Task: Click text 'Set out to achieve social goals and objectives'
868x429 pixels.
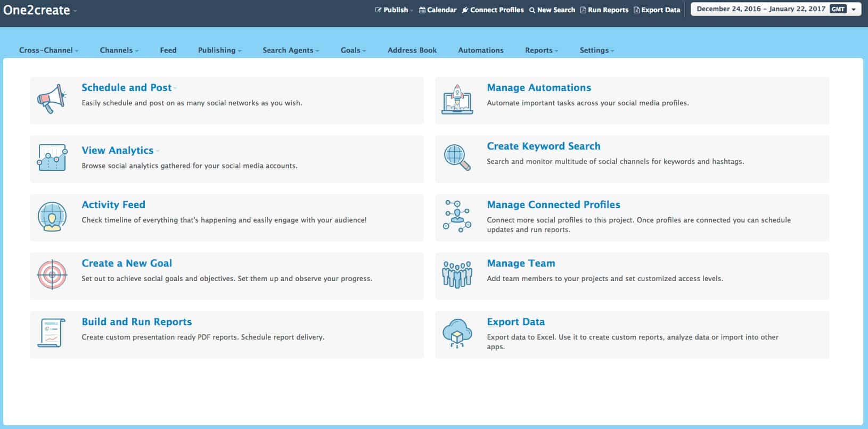Action: (x=159, y=278)
